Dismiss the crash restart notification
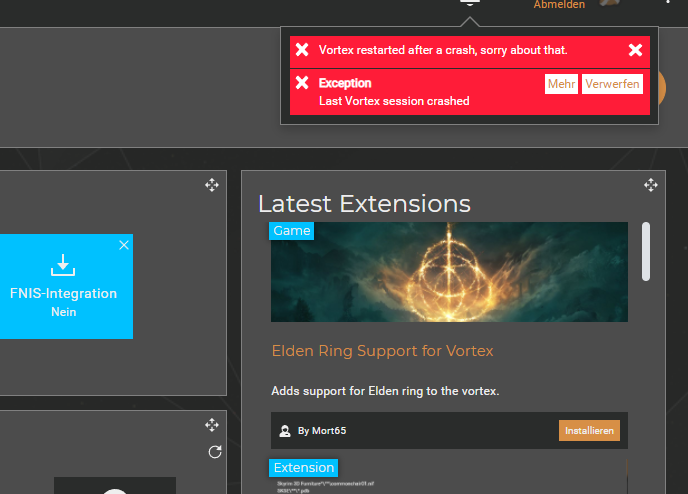Screen dimensions: 688x494 [x=635, y=50]
